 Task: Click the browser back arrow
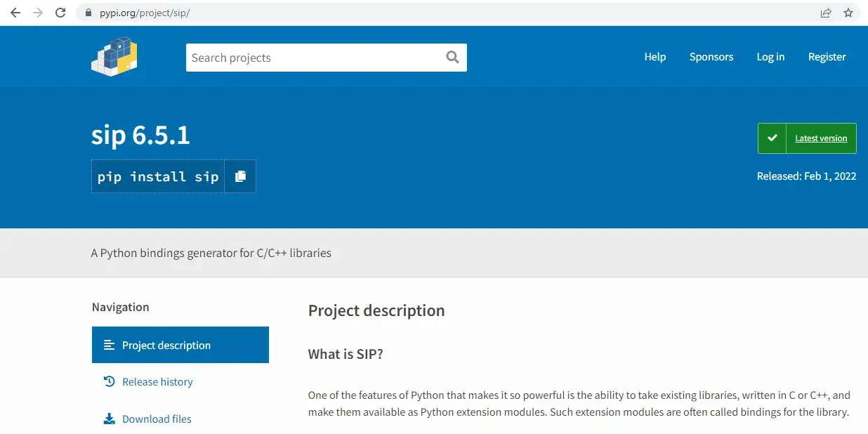15,13
